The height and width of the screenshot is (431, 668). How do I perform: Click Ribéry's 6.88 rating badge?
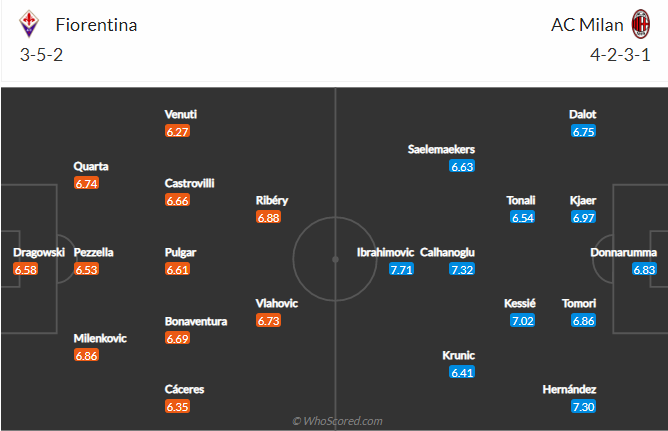tap(268, 218)
